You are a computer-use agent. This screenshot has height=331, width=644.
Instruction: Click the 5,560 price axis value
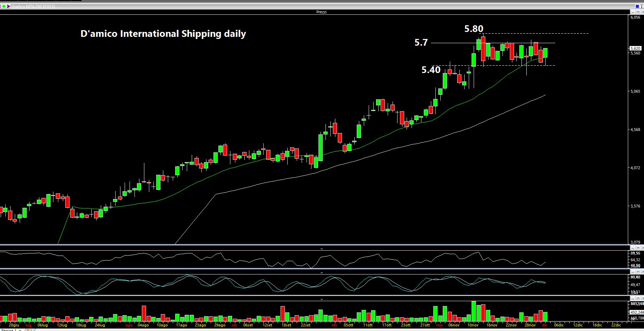(635, 53)
